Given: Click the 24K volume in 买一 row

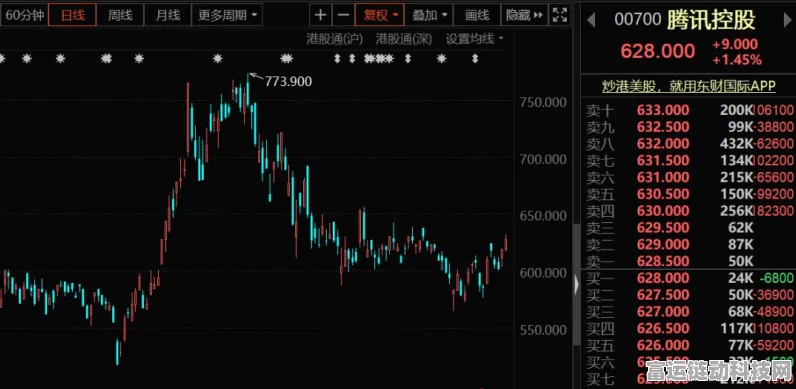Looking at the screenshot, I should pos(742,278).
